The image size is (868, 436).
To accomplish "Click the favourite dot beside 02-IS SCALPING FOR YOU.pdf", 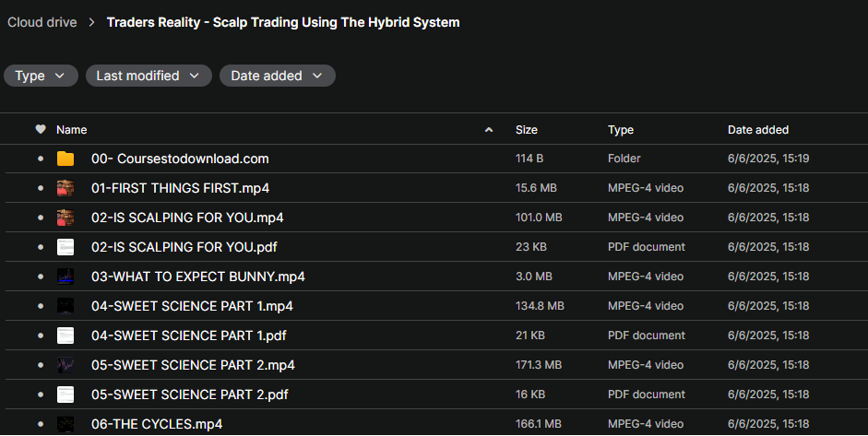I will (x=41, y=247).
